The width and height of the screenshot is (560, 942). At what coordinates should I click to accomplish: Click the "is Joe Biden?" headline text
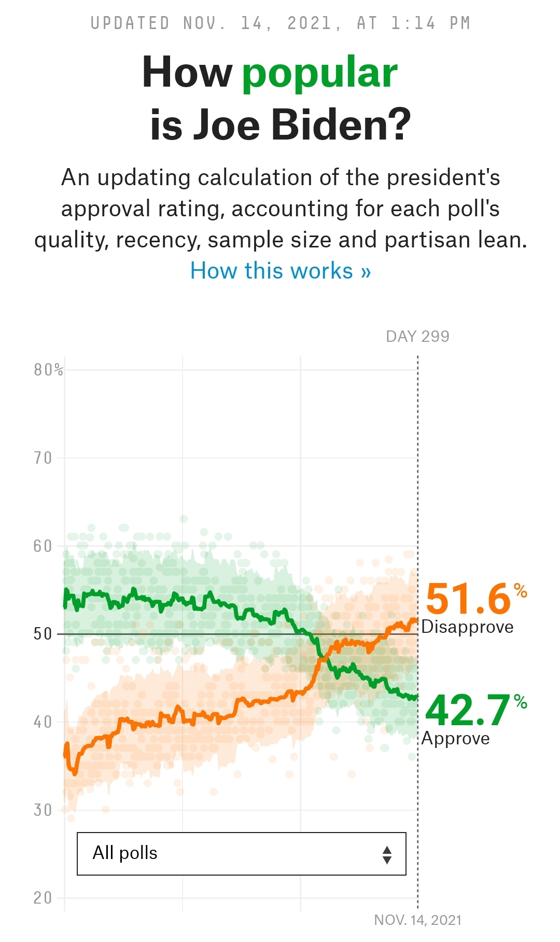(x=281, y=124)
